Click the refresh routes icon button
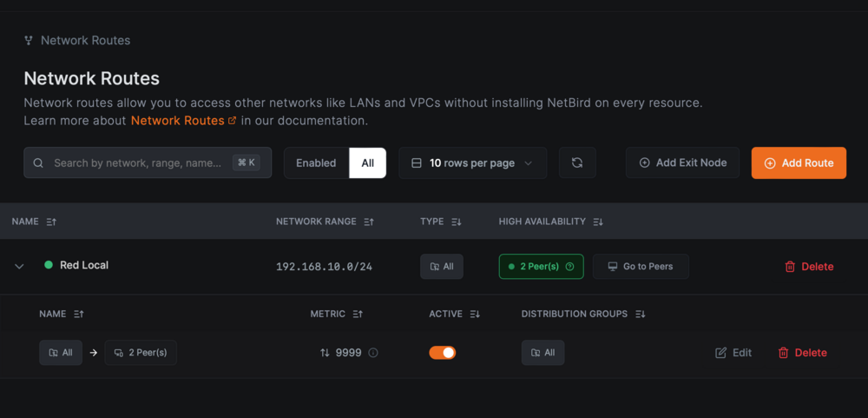Screen dimensions: 868x418 click(x=577, y=163)
